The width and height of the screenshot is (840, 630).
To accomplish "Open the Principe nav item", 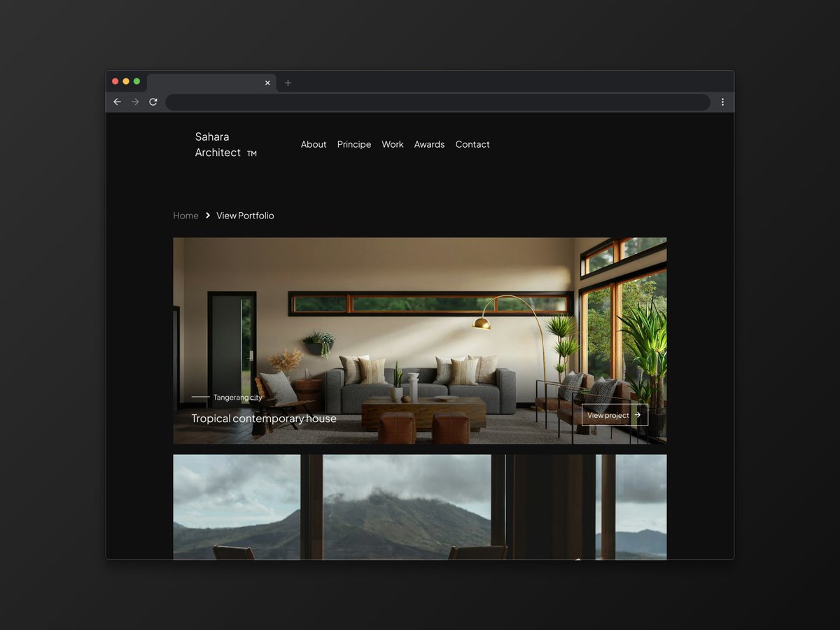I will pyautogui.click(x=354, y=144).
